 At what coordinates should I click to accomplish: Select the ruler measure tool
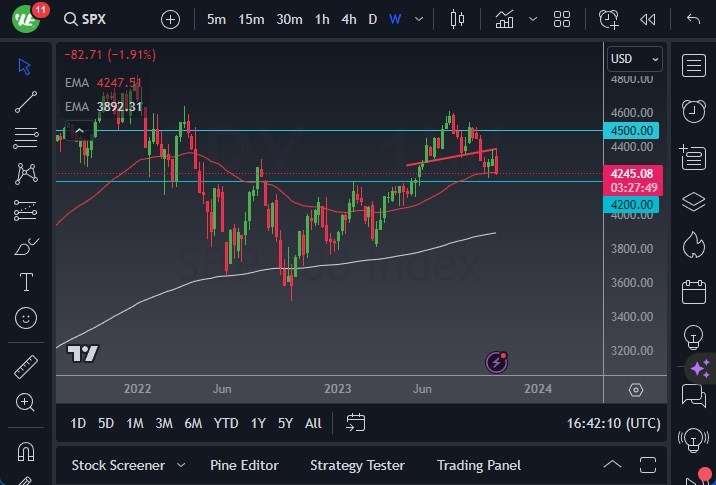pyautogui.click(x=26, y=367)
